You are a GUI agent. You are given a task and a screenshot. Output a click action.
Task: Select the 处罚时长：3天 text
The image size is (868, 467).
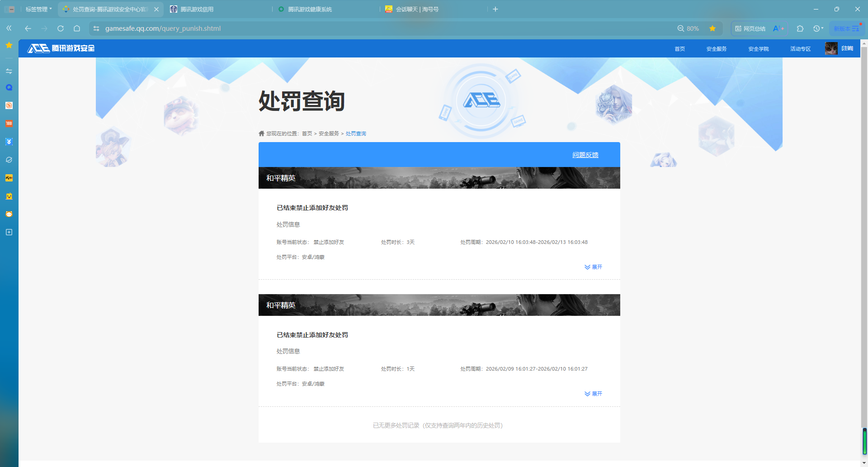(x=398, y=242)
